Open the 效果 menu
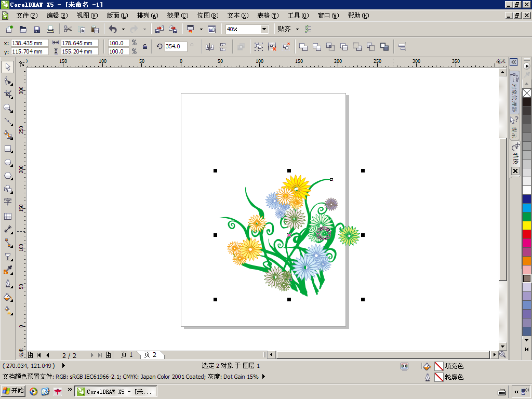 (x=178, y=16)
